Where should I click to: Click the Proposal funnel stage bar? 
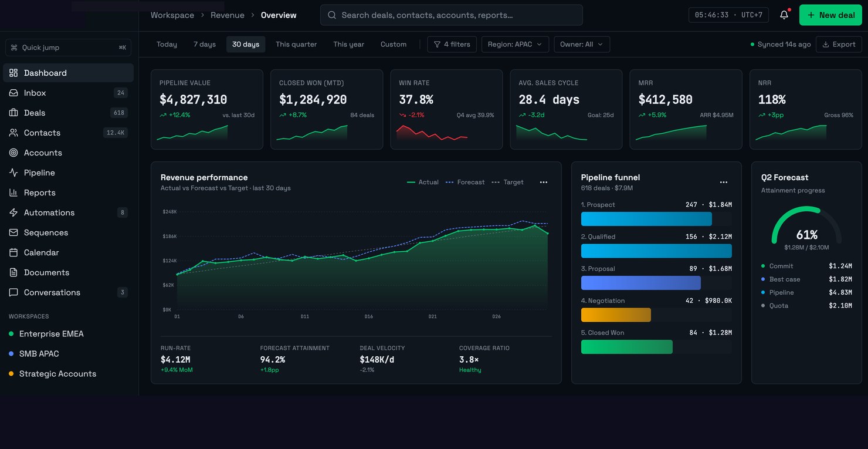click(641, 283)
